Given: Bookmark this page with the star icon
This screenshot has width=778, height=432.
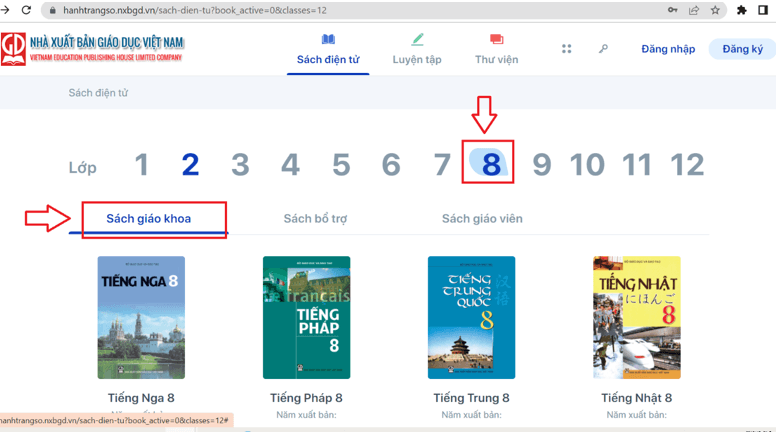Looking at the screenshot, I should 715,10.
